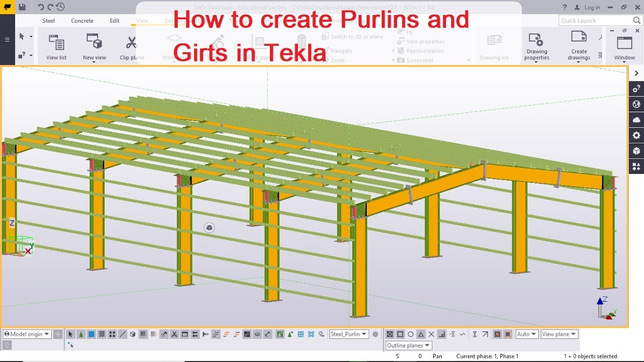Click the 'Pan' status bar text
The image size is (644, 362).
(437, 356)
